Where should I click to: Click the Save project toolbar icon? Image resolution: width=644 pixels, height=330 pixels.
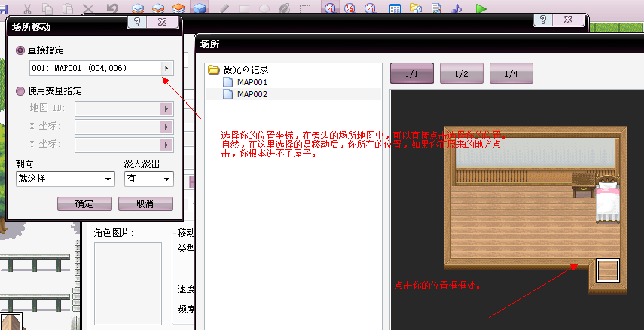3,8
